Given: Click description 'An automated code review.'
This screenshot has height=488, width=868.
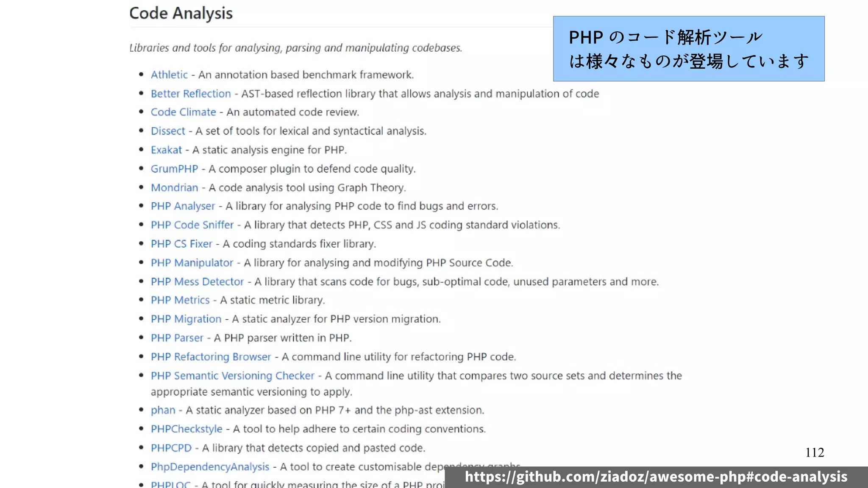Looking at the screenshot, I should tap(292, 112).
